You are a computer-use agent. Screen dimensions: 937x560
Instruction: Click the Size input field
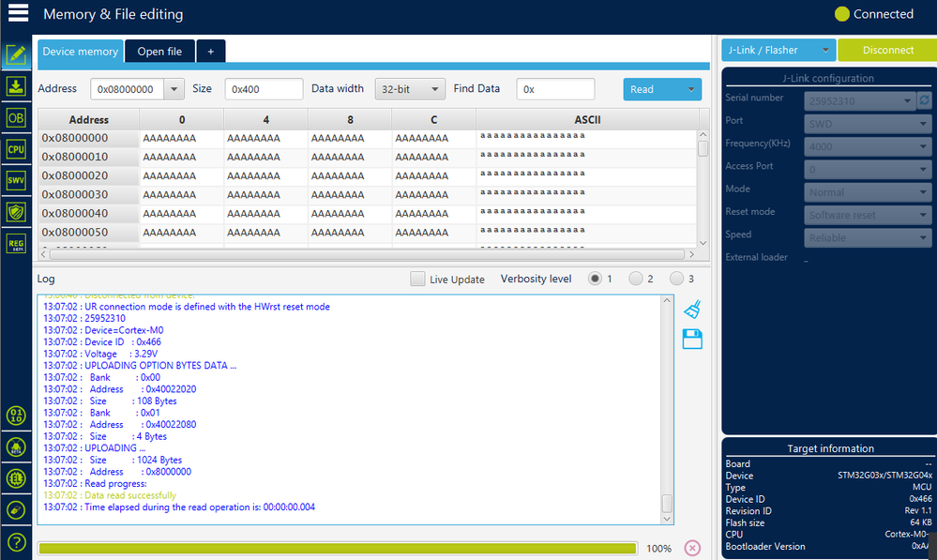tap(264, 89)
